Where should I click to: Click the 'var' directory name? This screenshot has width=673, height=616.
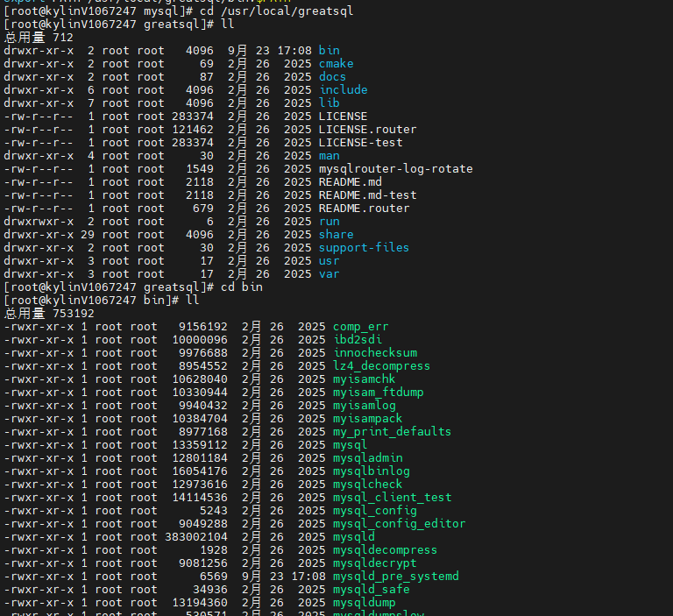[x=329, y=274]
